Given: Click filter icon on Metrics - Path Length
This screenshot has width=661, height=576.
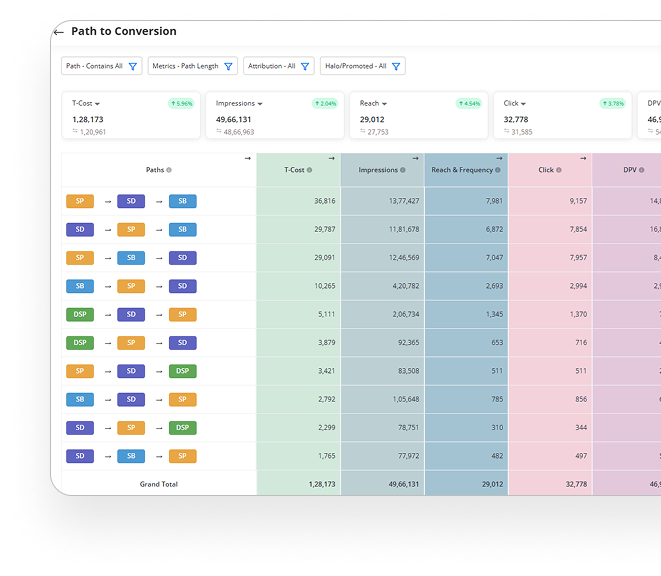Looking at the screenshot, I should click(228, 67).
